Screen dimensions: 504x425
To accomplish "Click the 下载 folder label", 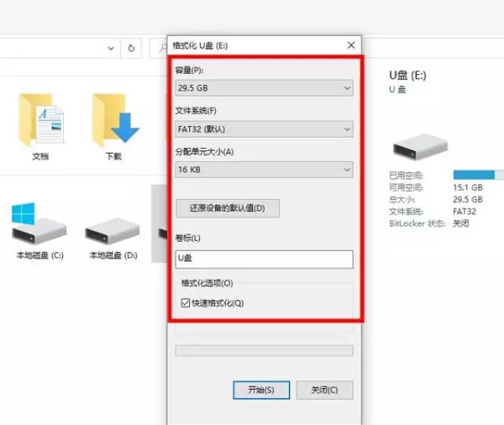I will [x=113, y=156].
